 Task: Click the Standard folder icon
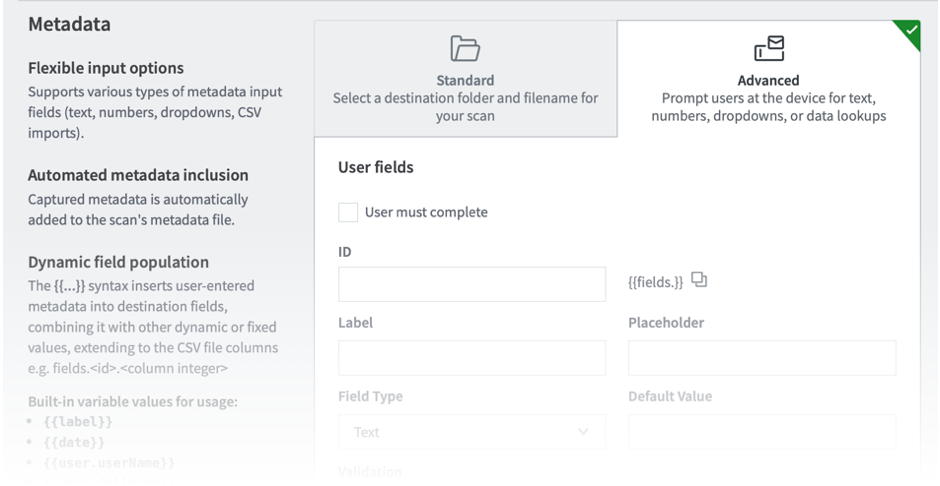(465, 48)
